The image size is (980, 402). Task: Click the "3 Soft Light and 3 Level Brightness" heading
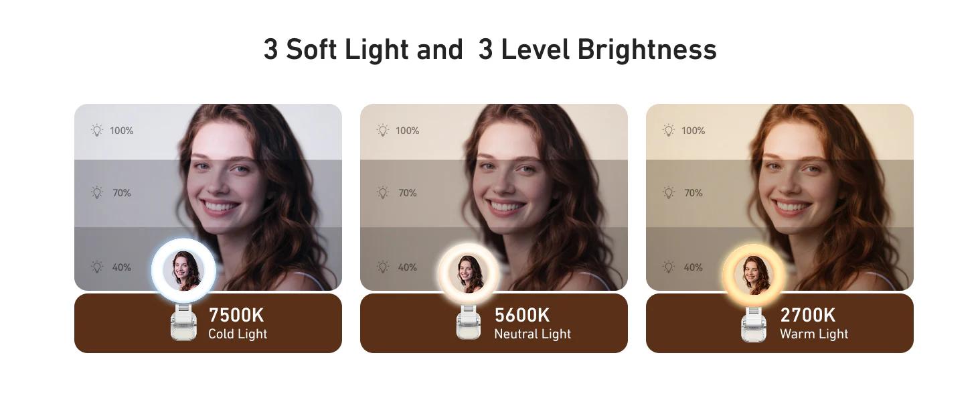pos(490,50)
